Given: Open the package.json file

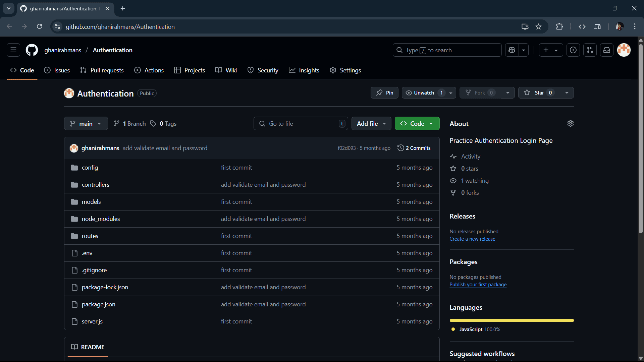Looking at the screenshot, I should point(98,304).
